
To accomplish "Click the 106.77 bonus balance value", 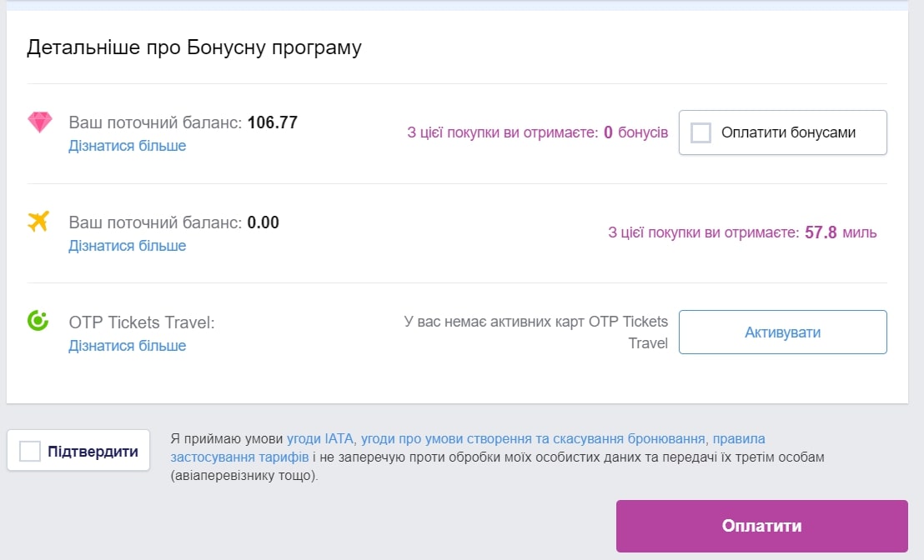I will 272,122.
